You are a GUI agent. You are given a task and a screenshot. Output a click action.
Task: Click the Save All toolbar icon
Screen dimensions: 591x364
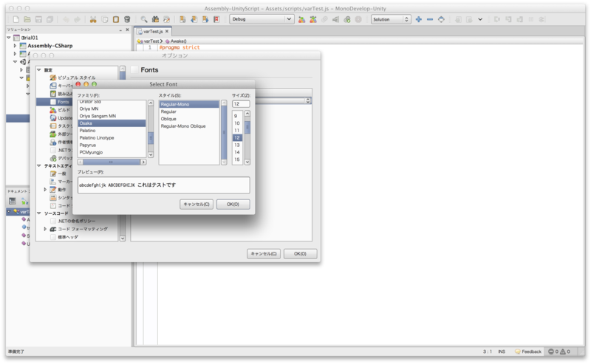click(x=49, y=19)
